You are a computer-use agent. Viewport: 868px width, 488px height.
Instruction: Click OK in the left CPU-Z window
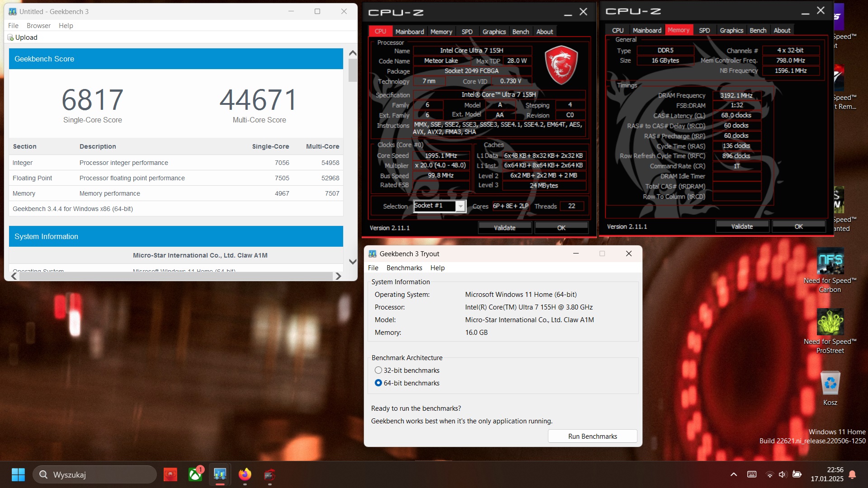point(561,228)
